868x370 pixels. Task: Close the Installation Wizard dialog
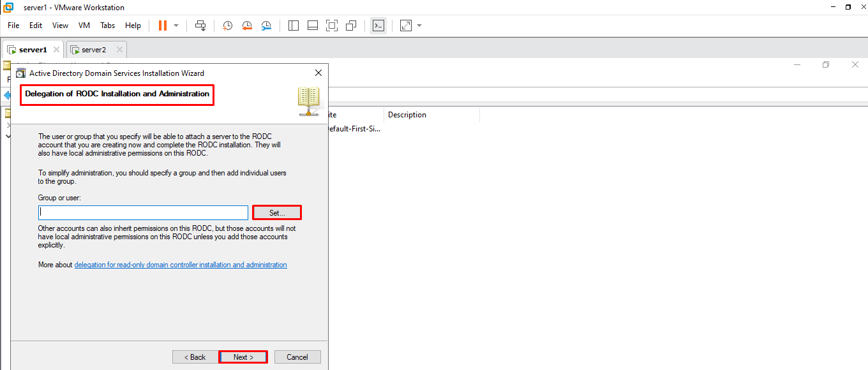[x=318, y=73]
